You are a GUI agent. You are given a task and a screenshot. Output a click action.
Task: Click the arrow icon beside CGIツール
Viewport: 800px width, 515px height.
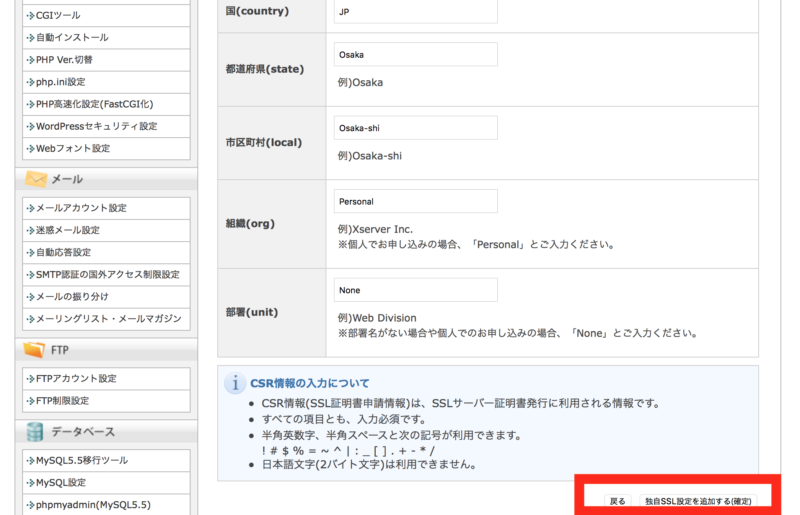31,16
